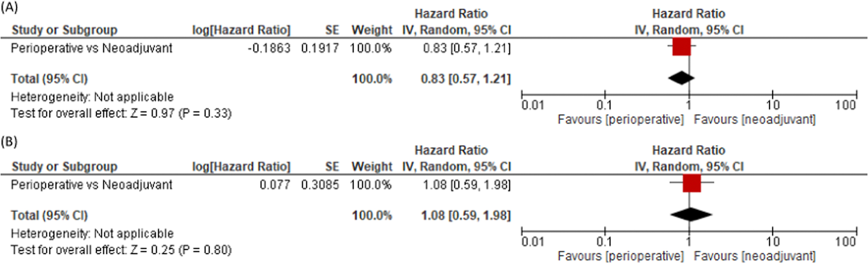
Task: Select the black diamond in panel A
Action: tap(681, 78)
